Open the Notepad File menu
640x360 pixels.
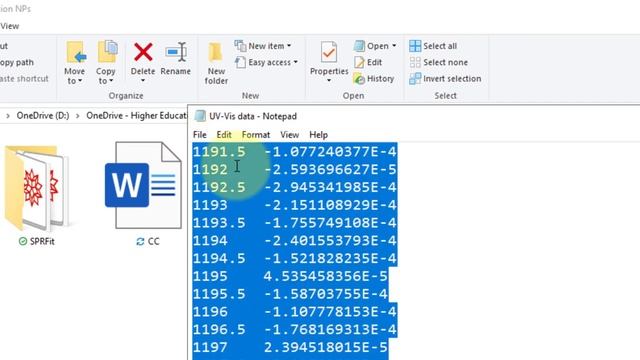[x=200, y=135]
